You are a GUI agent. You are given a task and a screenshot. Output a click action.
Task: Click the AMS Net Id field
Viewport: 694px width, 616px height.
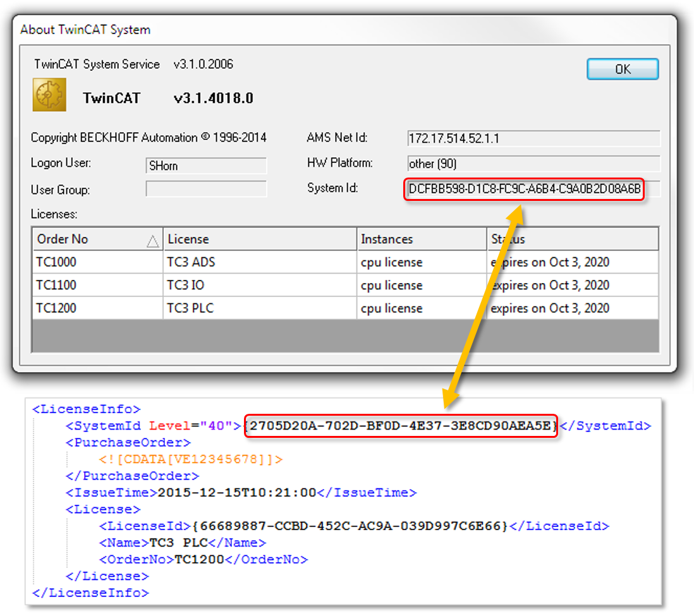533,138
